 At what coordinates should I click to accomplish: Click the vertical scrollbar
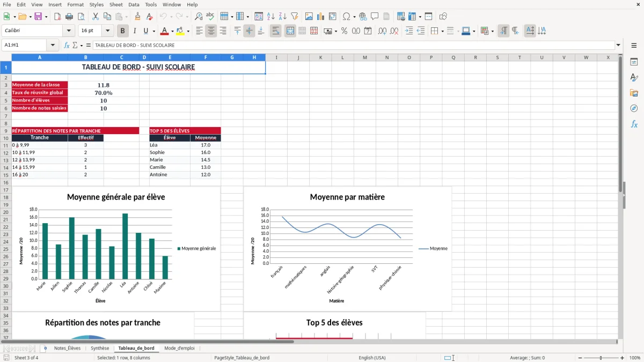pos(621,196)
